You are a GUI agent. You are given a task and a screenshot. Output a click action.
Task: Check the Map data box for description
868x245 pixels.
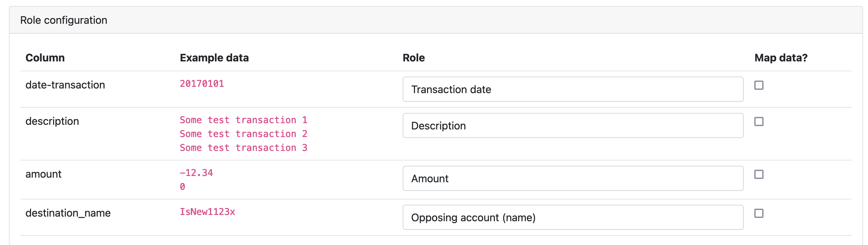tap(759, 122)
